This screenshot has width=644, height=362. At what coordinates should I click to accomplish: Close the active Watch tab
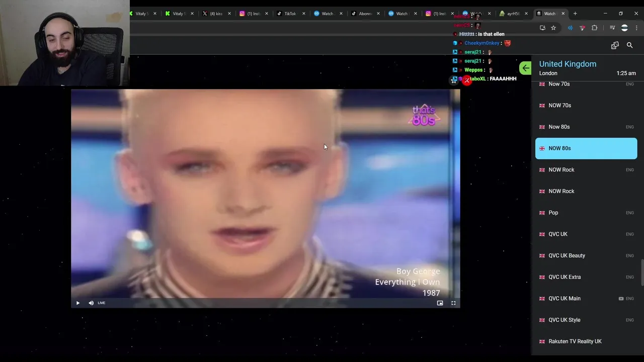[563, 14]
